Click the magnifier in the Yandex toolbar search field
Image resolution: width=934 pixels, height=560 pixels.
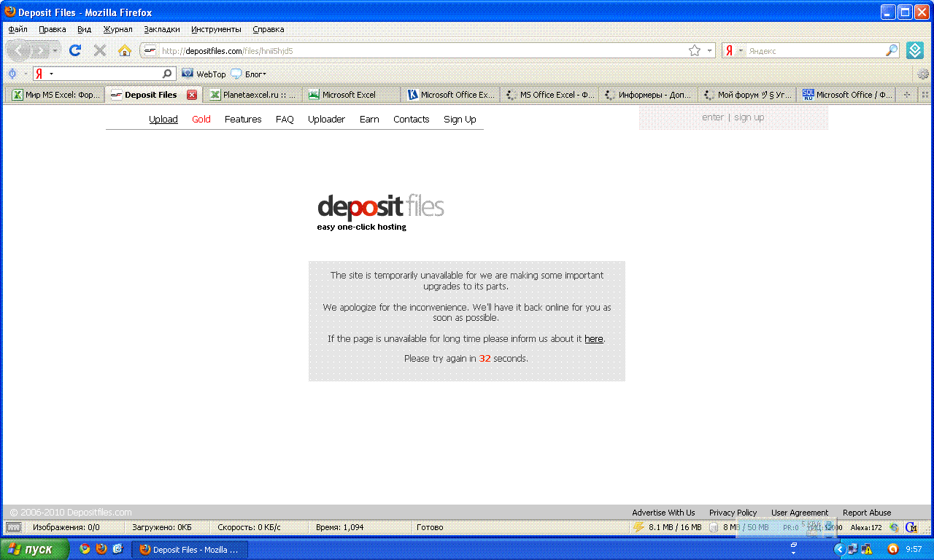coord(167,74)
